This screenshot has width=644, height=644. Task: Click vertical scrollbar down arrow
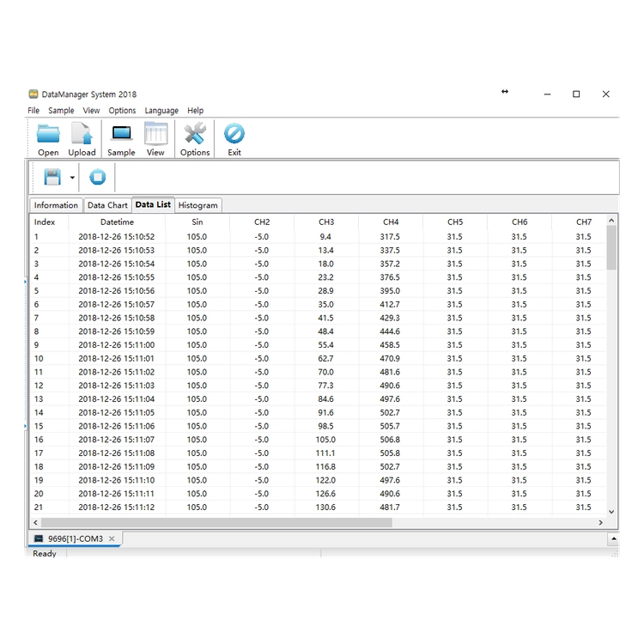[611, 512]
